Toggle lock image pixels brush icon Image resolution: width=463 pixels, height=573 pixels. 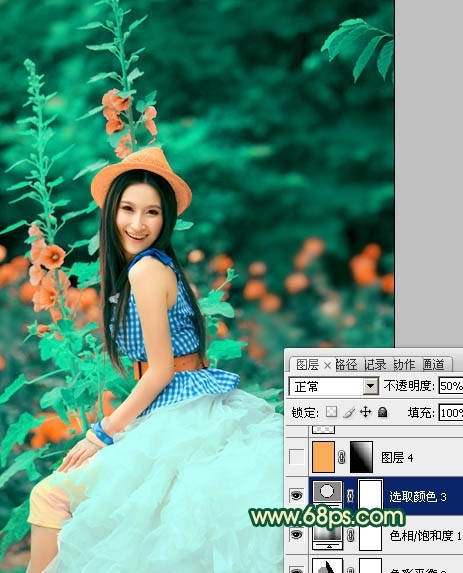coord(349,412)
